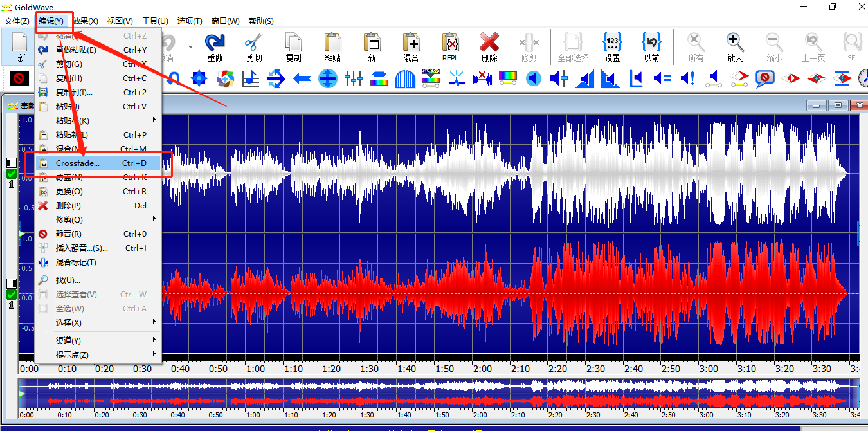868x431 pixels.
Task: Toggle green checkbox for upper white channel
Action: pos(12,174)
